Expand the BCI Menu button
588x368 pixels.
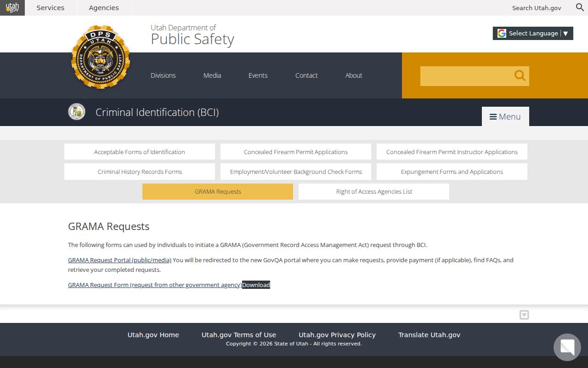(x=505, y=116)
